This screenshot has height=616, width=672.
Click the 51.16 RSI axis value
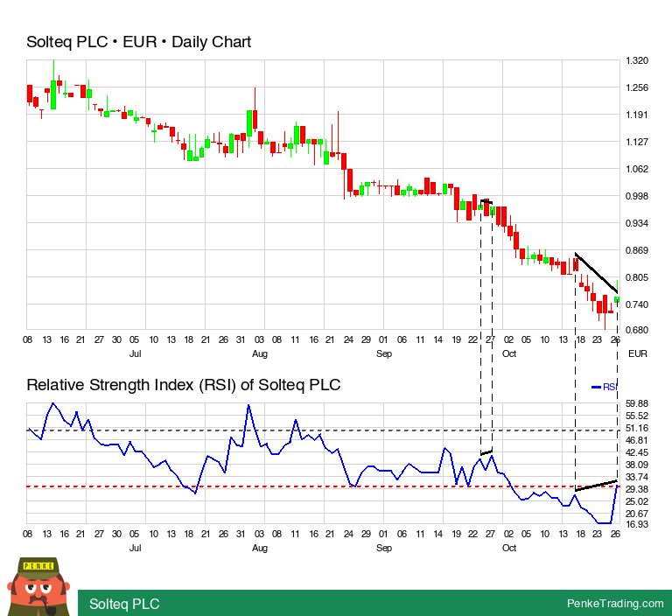point(637,428)
